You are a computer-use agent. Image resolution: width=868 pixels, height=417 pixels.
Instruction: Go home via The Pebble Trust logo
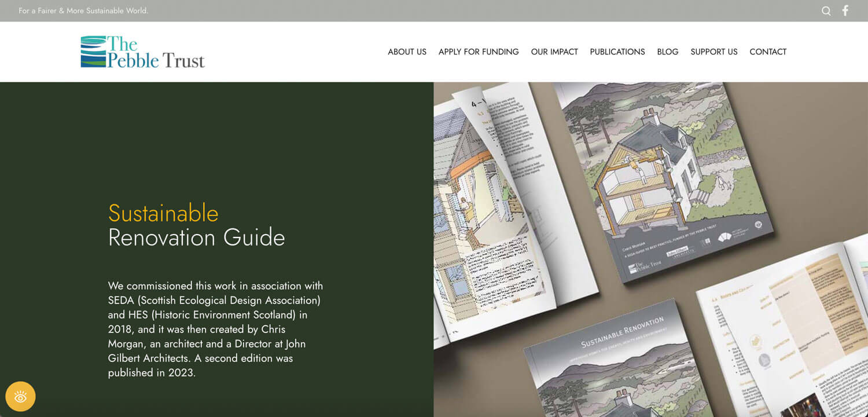coord(142,52)
